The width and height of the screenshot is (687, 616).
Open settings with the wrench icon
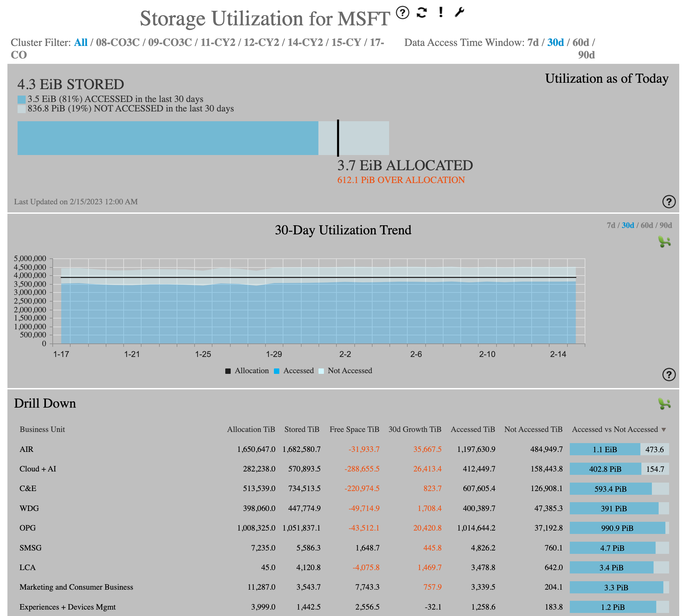459,12
